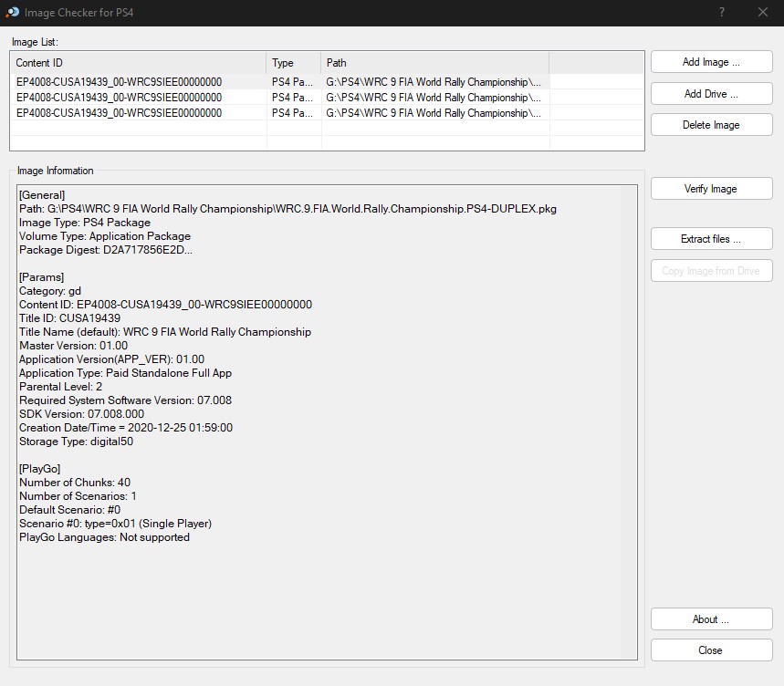Image resolution: width=784 pixels, height=686 pixels.
Task: Click the Application Type line
Action: (x=126, y=373)
